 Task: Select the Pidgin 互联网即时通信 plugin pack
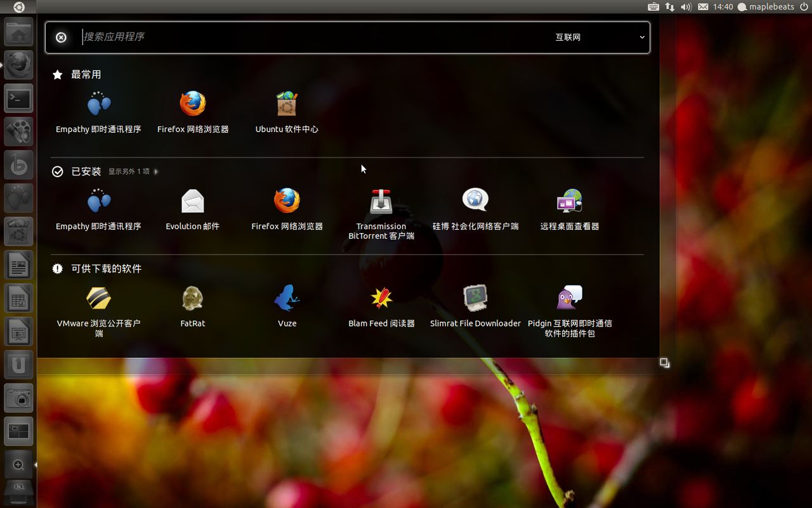click(570, 311)
